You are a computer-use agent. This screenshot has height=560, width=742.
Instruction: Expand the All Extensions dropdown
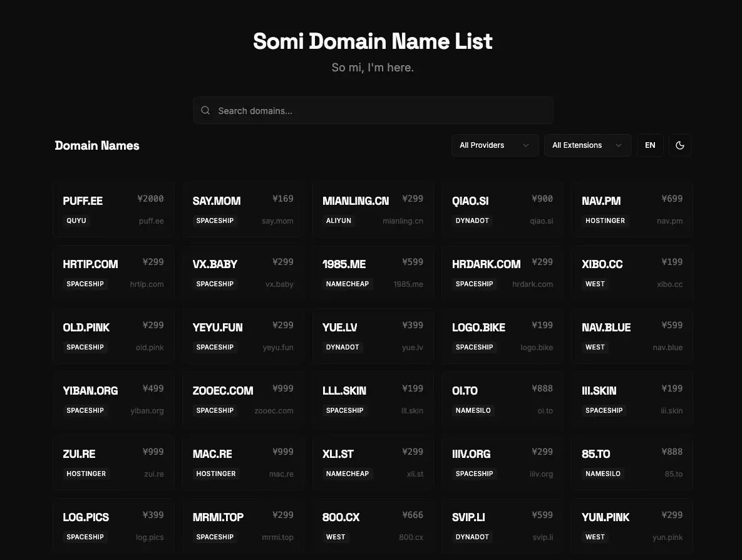click(587, 145)
